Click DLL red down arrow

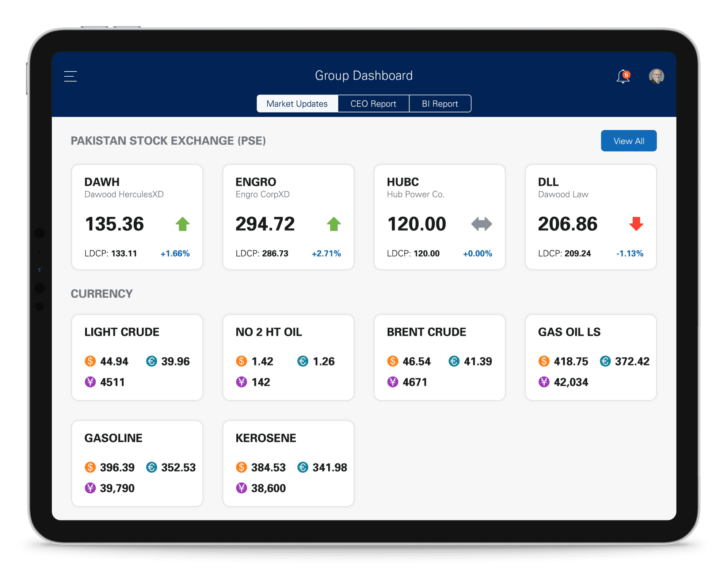(636, 224)
